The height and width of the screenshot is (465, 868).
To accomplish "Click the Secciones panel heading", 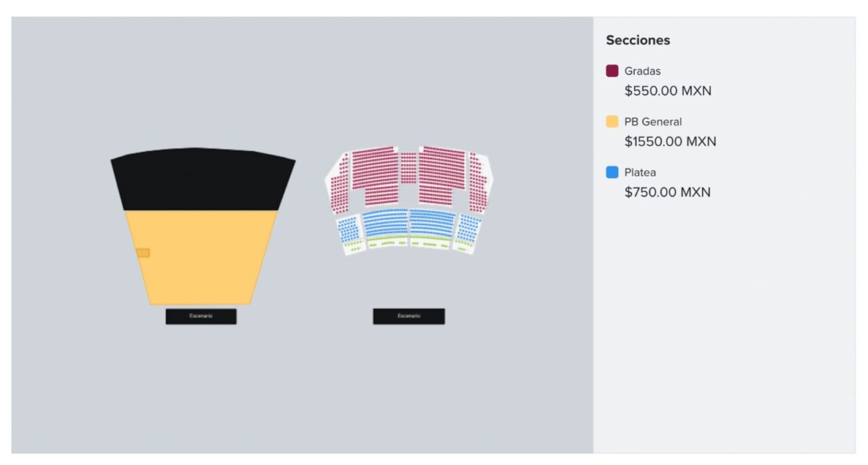I will pos(638,40).
